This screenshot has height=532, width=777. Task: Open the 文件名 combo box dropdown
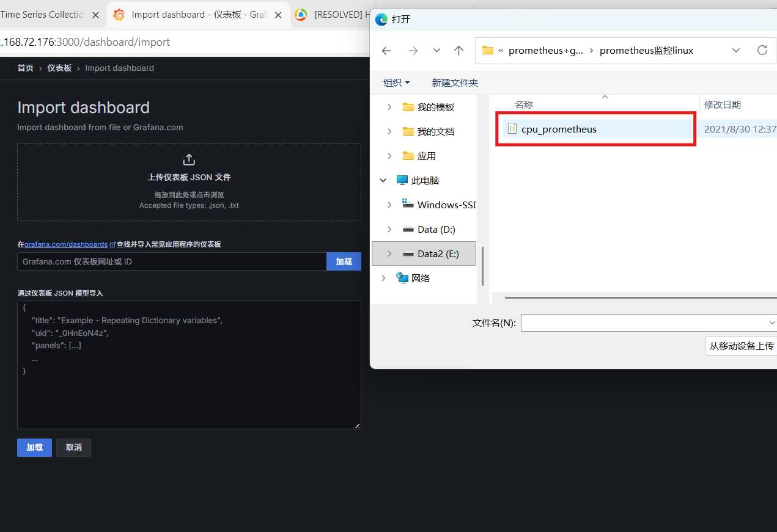pyautogui.click(x=772, y=322)
